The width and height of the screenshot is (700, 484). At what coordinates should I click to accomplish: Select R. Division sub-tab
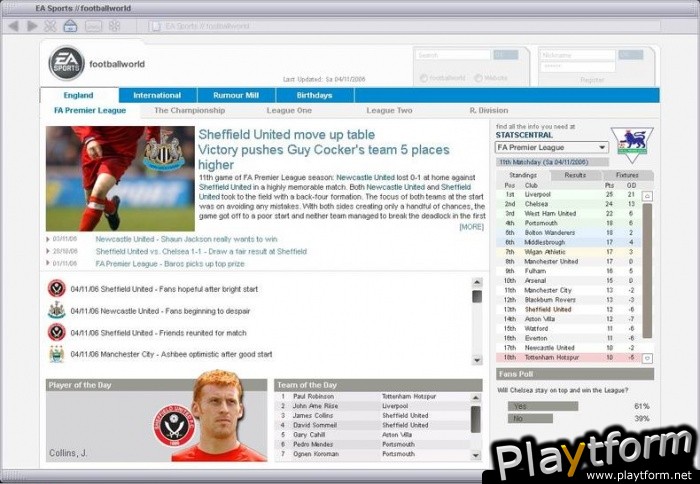489,110
